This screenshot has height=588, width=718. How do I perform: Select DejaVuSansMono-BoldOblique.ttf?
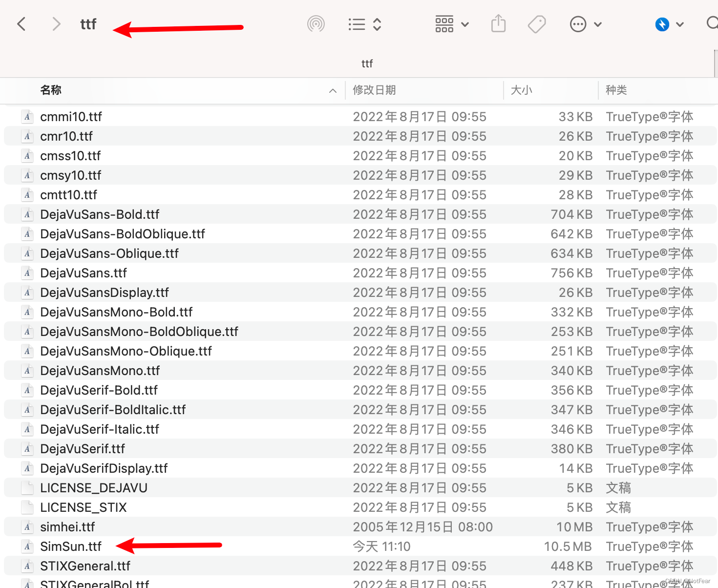[x=360, y=332]
